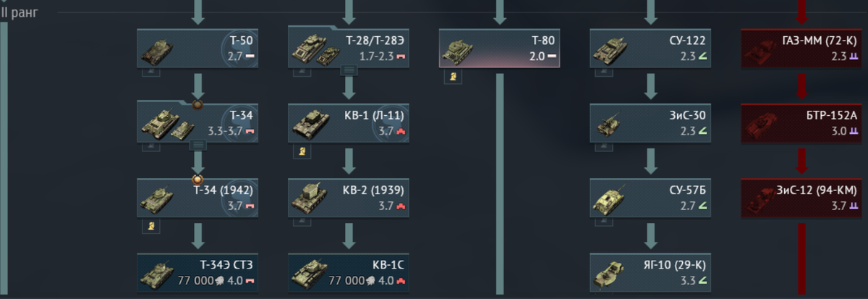This screenshot has width=868, height=299.
Task: Select the СУ-57Б tank destroyer
Action: tap(650, 198)
